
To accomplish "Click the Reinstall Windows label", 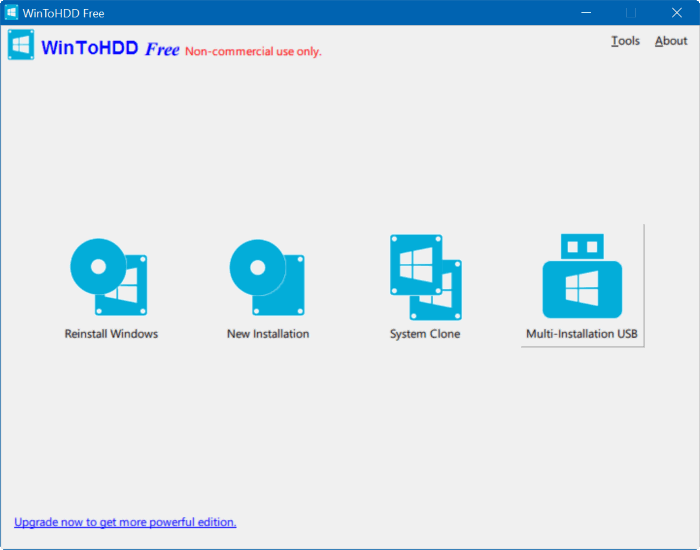I will (111, 334).
